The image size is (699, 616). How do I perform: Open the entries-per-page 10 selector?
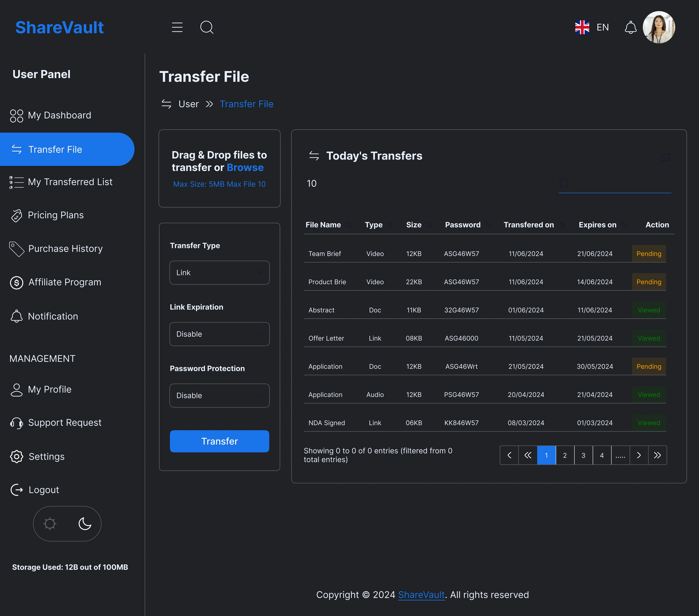pos(312,184)
